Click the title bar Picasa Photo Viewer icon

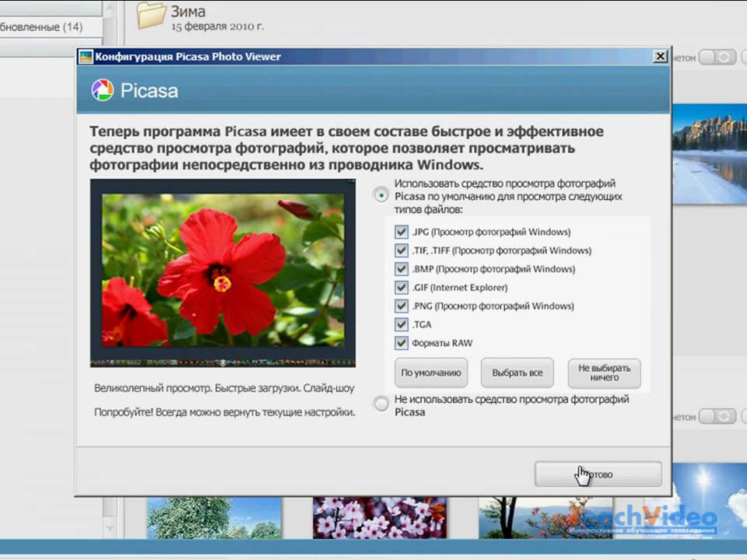tap(86, 57)
